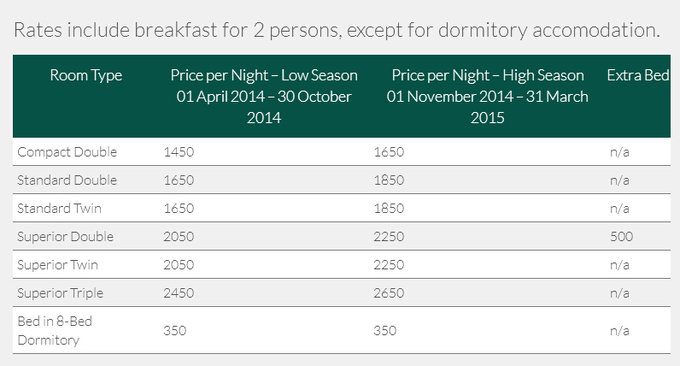The image size is (680, 366).
Task: Select the dormitory 350 high season price
Action: click(385, 330)
